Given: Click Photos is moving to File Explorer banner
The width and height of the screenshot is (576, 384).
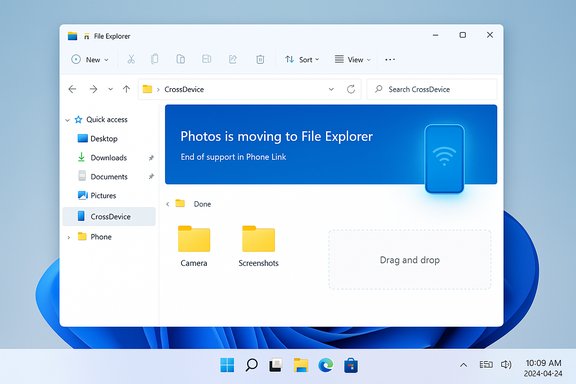Looking at the screenshot, I should click(277, 136).
